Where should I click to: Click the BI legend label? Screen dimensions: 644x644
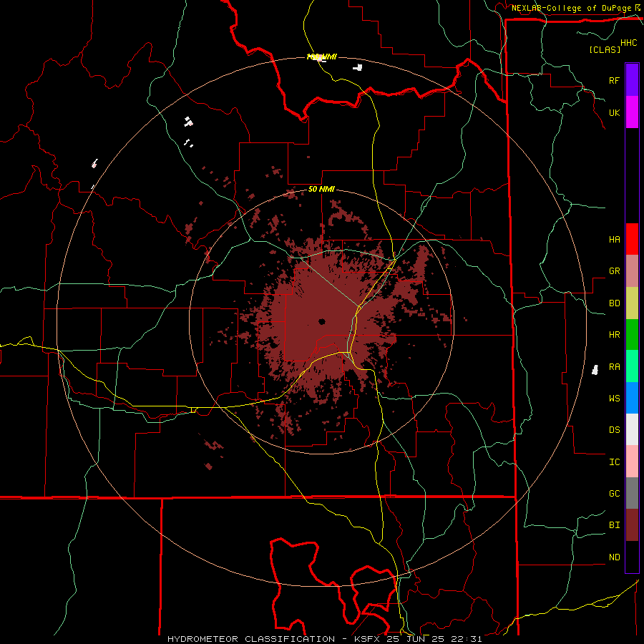click(x=614, y=525)
